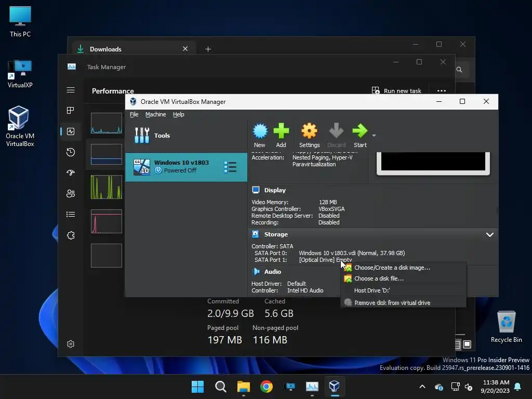Close the Downloads tab in File Explorer
The width and height of the screenshot is (532, 399).
(185, 48)
